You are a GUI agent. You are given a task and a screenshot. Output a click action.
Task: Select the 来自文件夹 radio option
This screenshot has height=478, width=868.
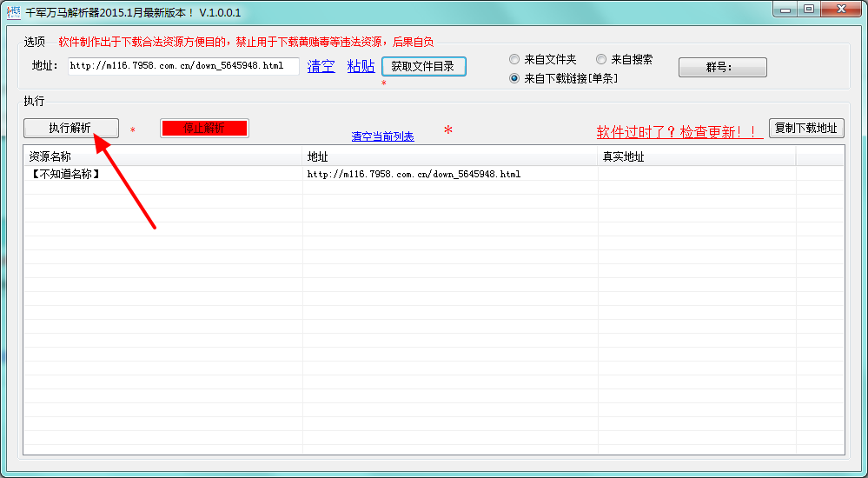515,60
